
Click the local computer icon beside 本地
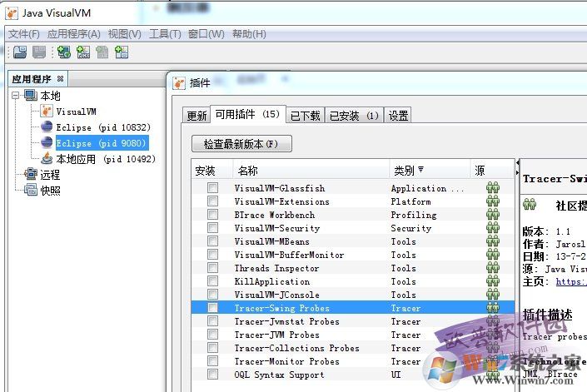coord(31,95)
